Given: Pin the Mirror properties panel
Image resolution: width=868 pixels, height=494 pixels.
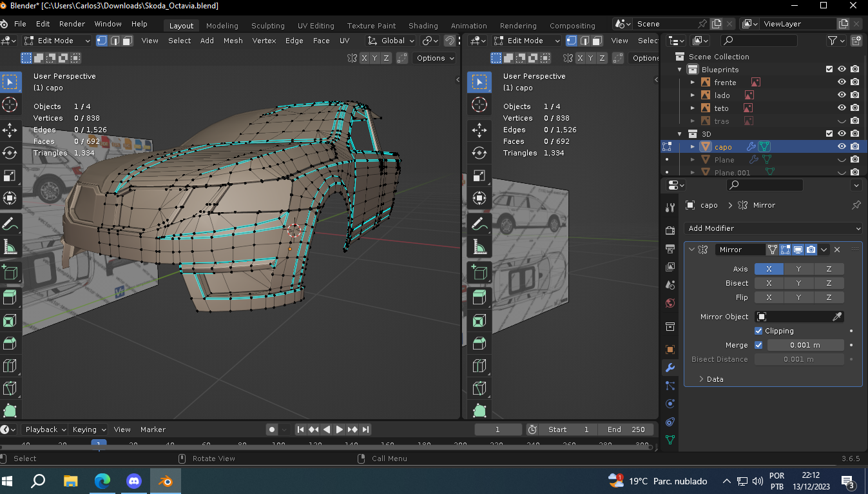Looking at the screenshot, I should tap(856, 205).
